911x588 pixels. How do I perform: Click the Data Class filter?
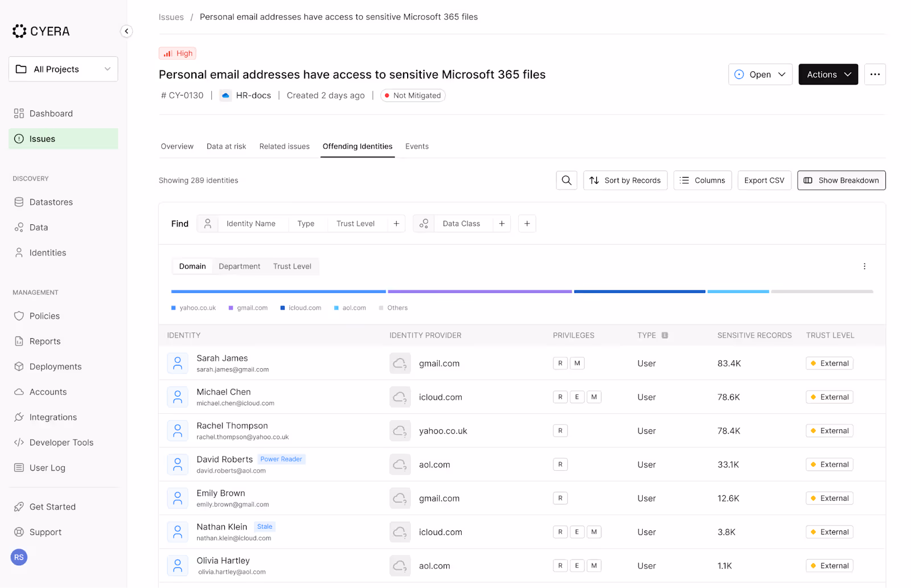[x=462, y=224]
